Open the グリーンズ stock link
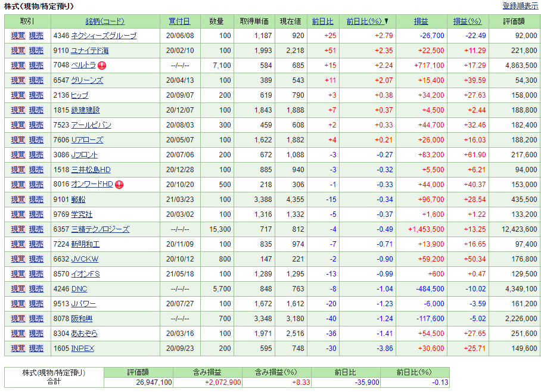Screen dimensions: 541x392 point(87,80)
